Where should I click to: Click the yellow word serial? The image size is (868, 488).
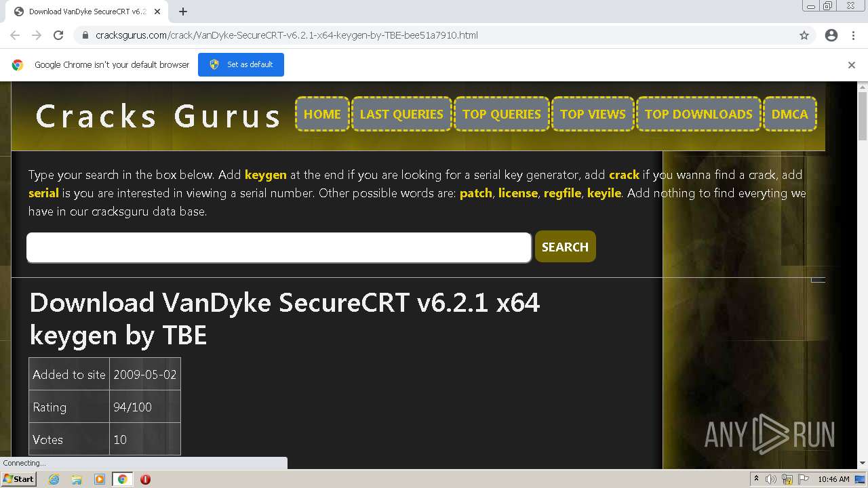43,193
